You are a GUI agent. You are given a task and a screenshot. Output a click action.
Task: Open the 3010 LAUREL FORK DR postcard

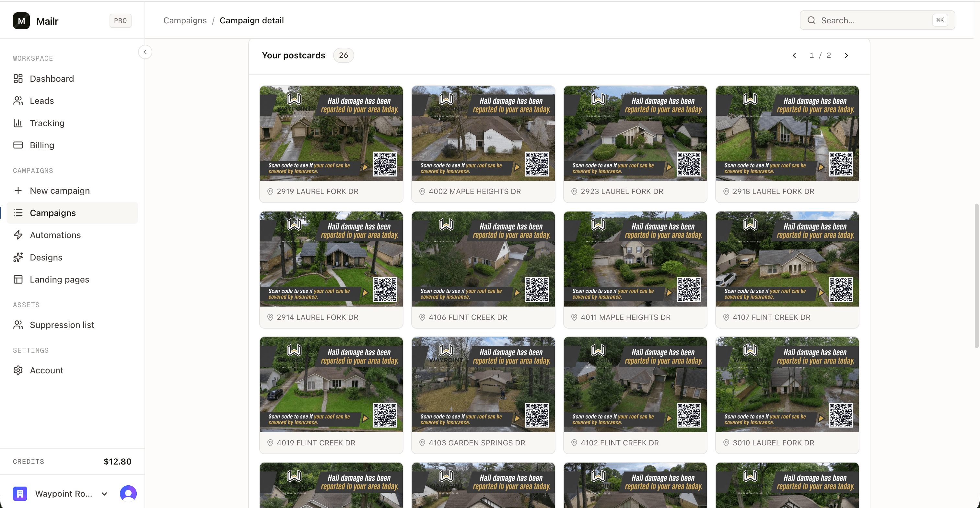pyautogui.click(x=787, y=395)
